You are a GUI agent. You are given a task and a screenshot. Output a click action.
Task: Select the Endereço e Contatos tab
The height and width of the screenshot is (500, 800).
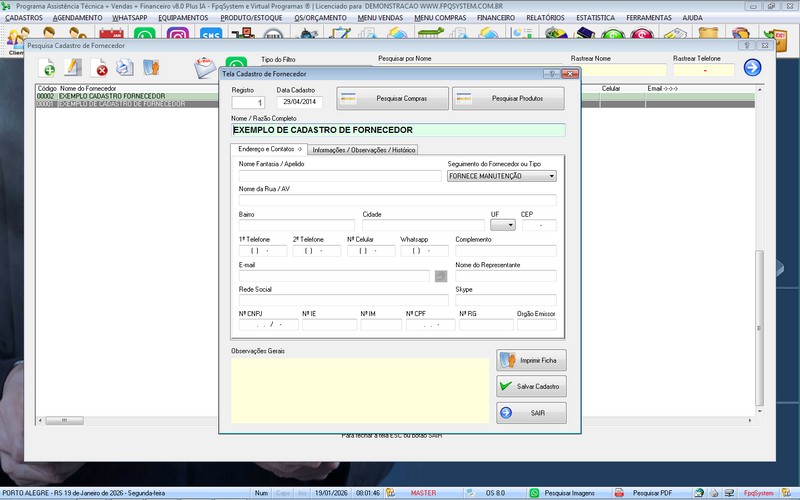269,149
